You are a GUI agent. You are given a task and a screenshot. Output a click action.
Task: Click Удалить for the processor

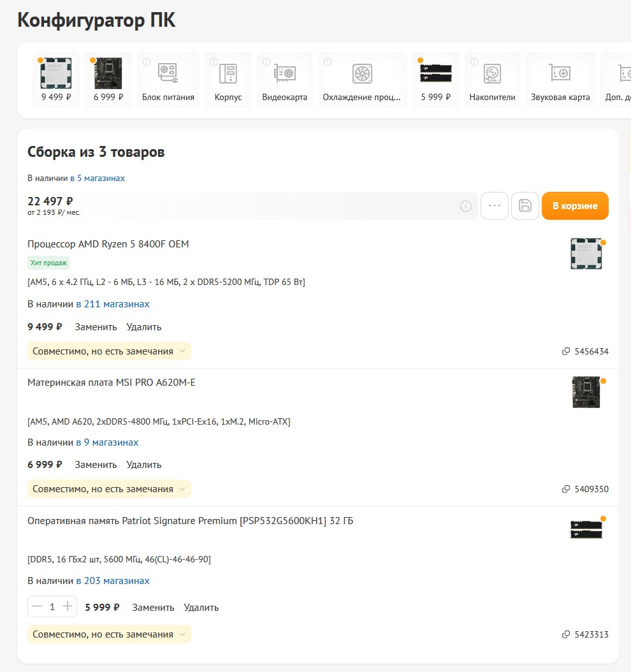point(144,327)
